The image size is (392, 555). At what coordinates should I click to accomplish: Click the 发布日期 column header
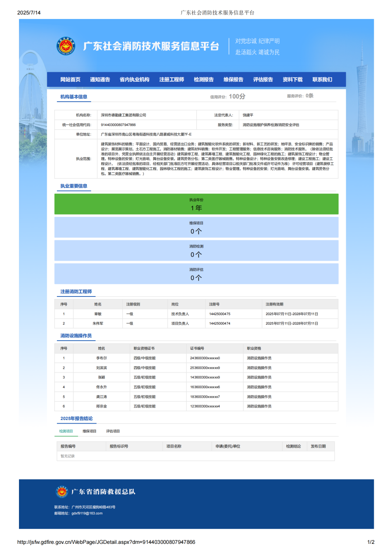point(318,446)
